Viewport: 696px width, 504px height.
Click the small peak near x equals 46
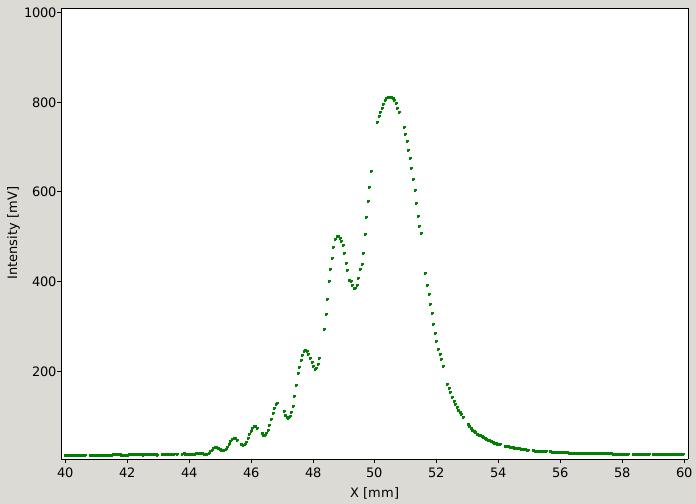(x=254, y=427)
